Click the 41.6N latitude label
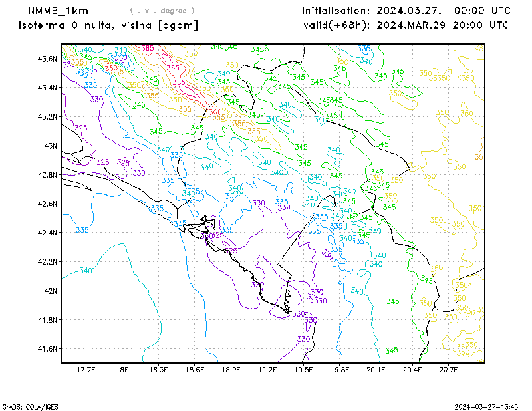The height and width of the screenshot is (411, 532). coord(47,349)
